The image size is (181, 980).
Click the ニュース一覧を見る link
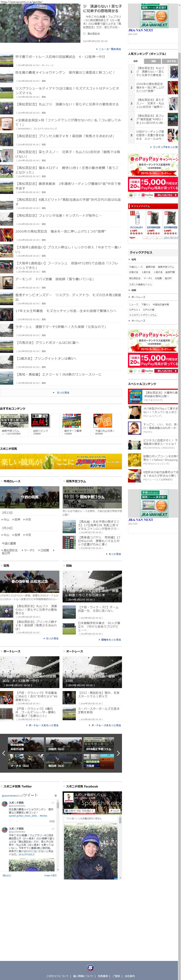109,49
